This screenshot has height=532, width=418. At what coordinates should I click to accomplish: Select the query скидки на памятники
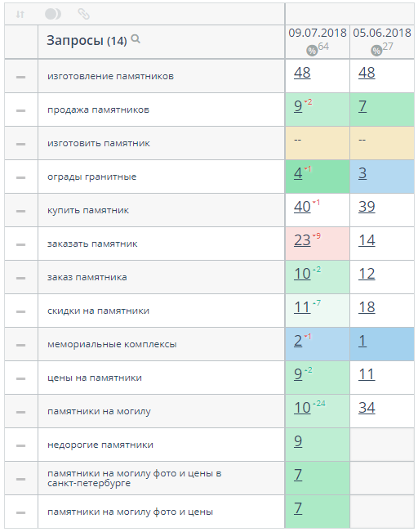(98, 311)
